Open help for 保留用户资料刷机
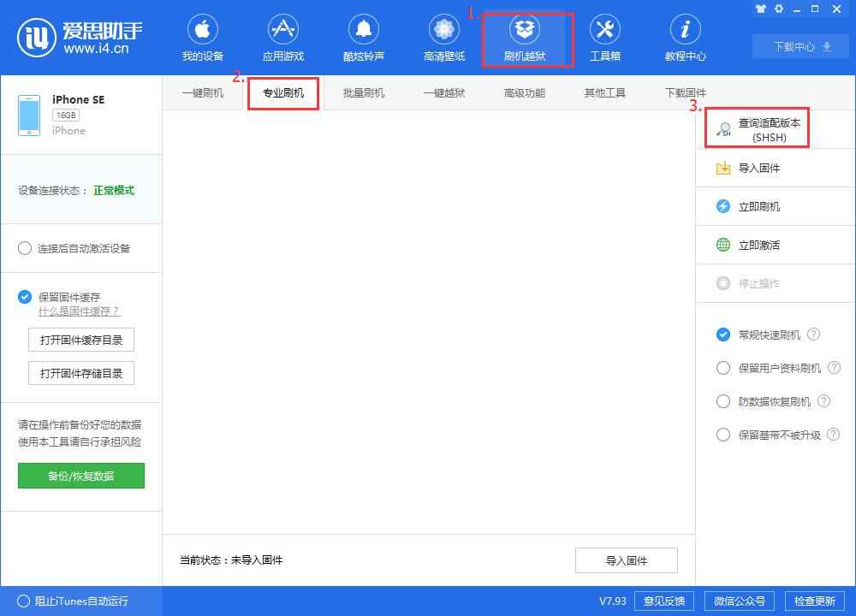 pos(834,368)
